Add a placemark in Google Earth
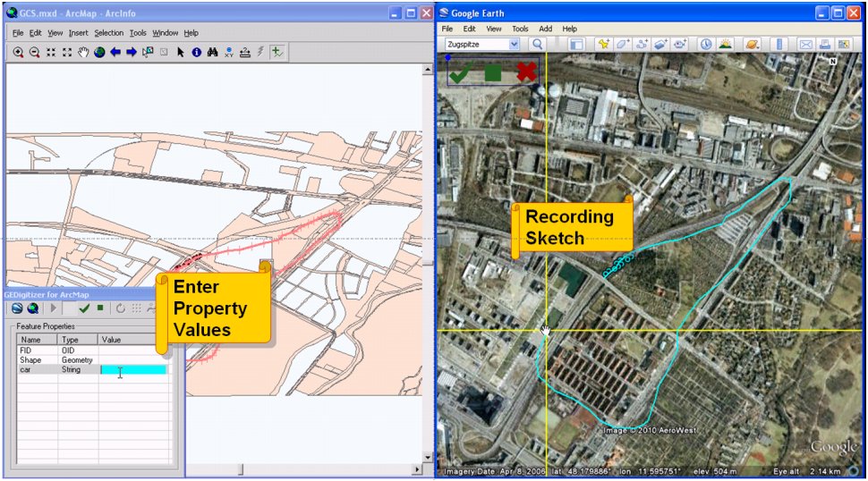The width and height of the screenshot is (868, 481). click(x=603, y=44)
